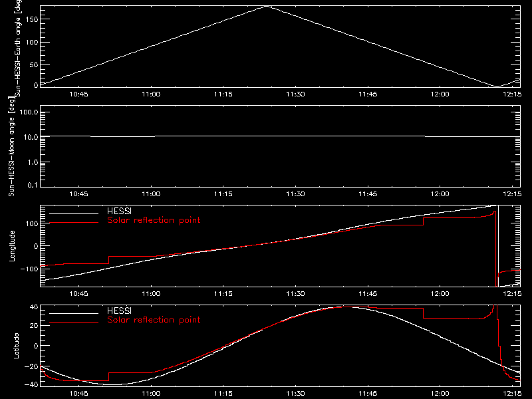Click 12:15 time label under Moon angle plot
This screenshot has height=399, width=532.
[x=512, y=194]
